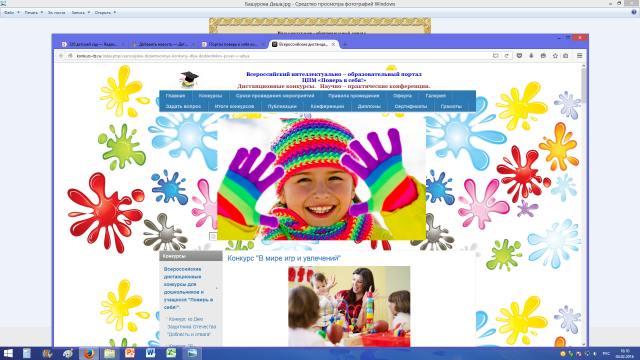
Task: Open the 'В мире игр и увлечений' link
Action: [284, 258]
